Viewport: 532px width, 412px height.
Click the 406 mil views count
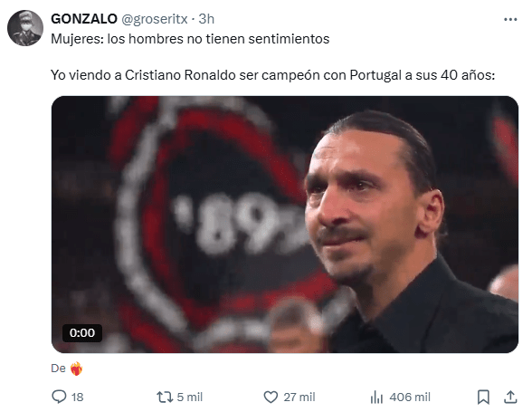coord(410,397)
